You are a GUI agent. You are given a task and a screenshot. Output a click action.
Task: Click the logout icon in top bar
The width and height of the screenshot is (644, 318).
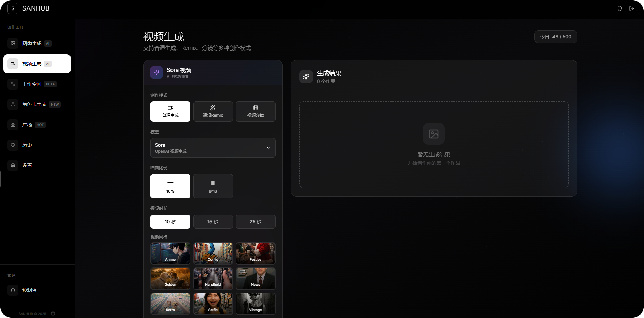point(632,8)
